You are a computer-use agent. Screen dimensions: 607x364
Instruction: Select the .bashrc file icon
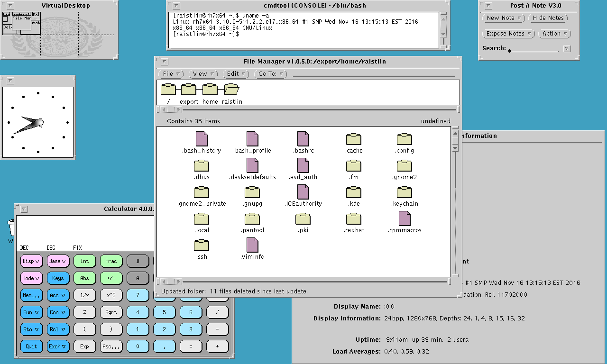pyautogui.click(x=303, y=139)
